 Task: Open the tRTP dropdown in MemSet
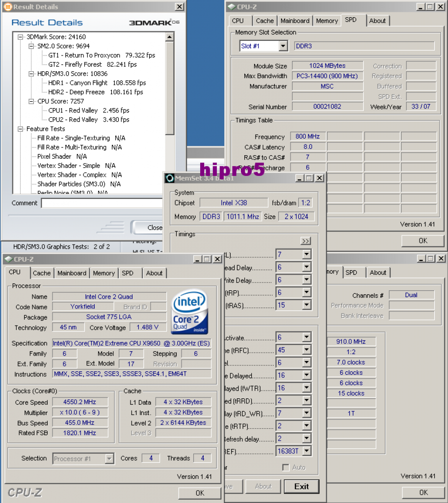click(307, 426)
